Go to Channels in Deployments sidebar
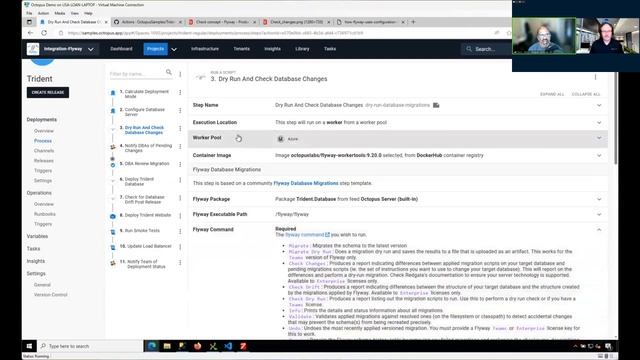Viewport: 640px width, 360px height. pyautogui.click(x=44, y=151)
